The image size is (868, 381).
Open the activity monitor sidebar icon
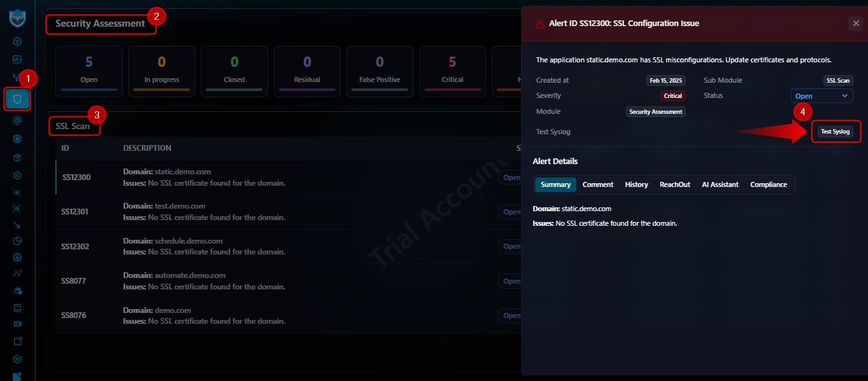coord(18,59)
